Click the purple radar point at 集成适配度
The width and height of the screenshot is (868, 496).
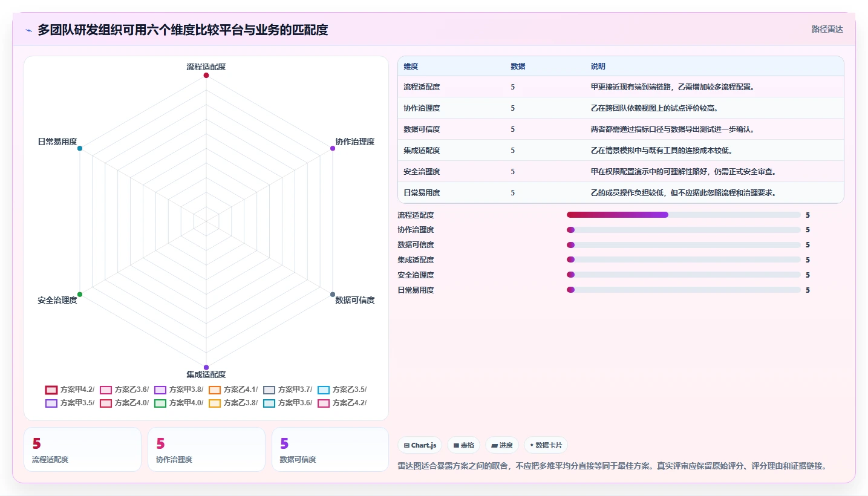tap(206, 367)
